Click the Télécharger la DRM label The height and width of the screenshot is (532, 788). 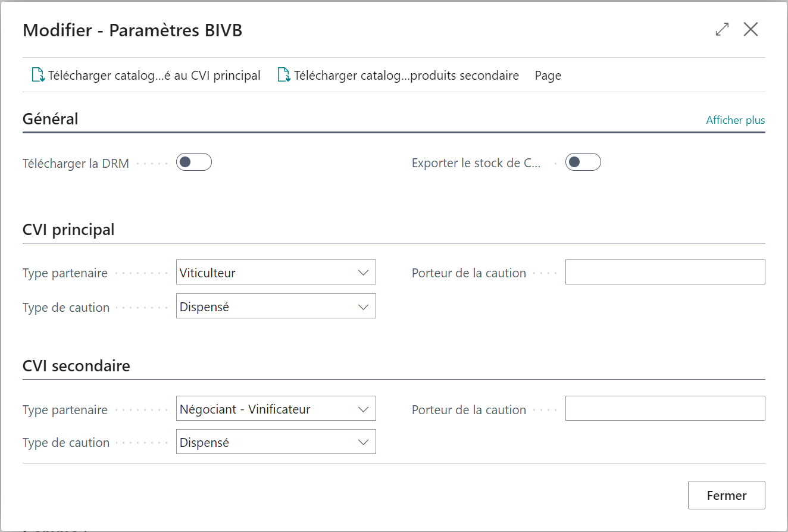pos(76,163)
